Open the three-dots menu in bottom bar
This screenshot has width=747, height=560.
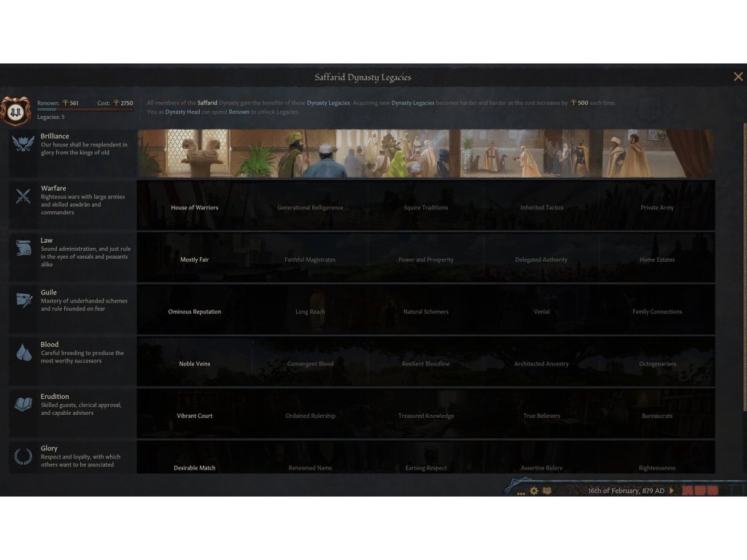pos(521,493)
